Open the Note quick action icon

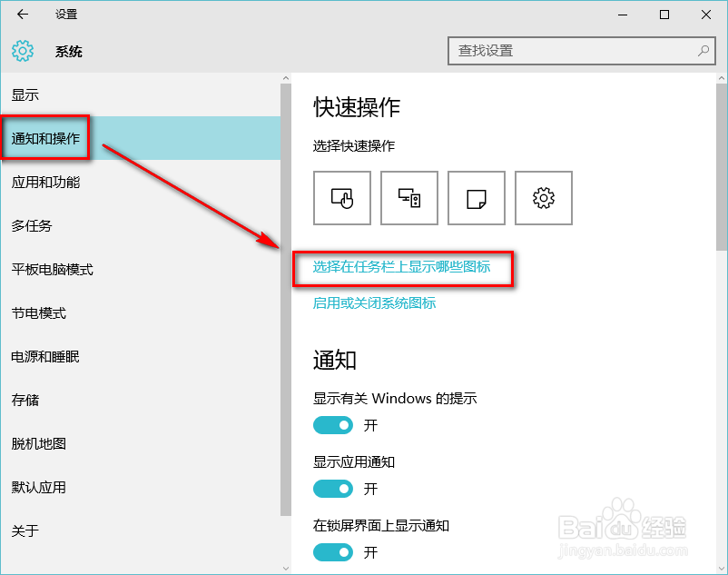[x=476, y=197]
